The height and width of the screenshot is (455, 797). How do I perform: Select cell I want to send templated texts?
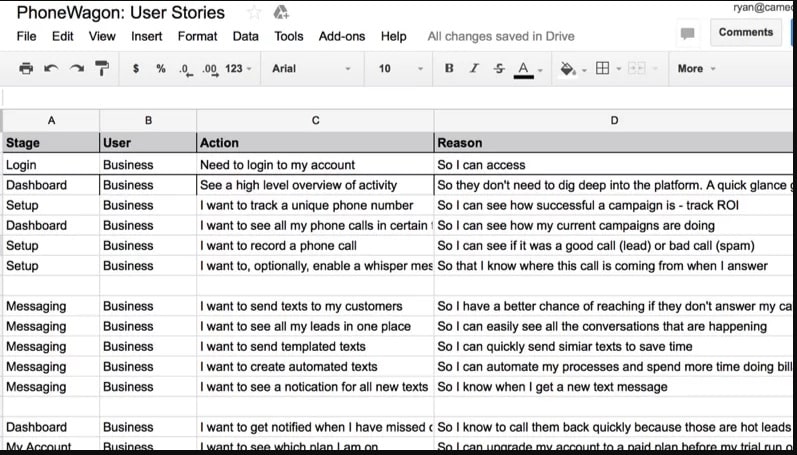click(315, 347)
